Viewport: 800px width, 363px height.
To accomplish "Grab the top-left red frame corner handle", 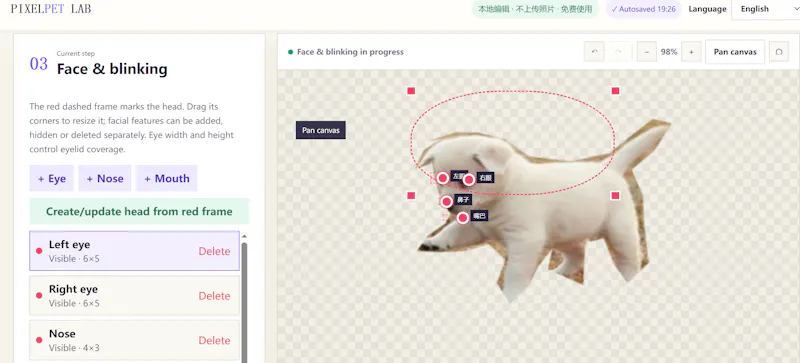I will coord(411,91).
